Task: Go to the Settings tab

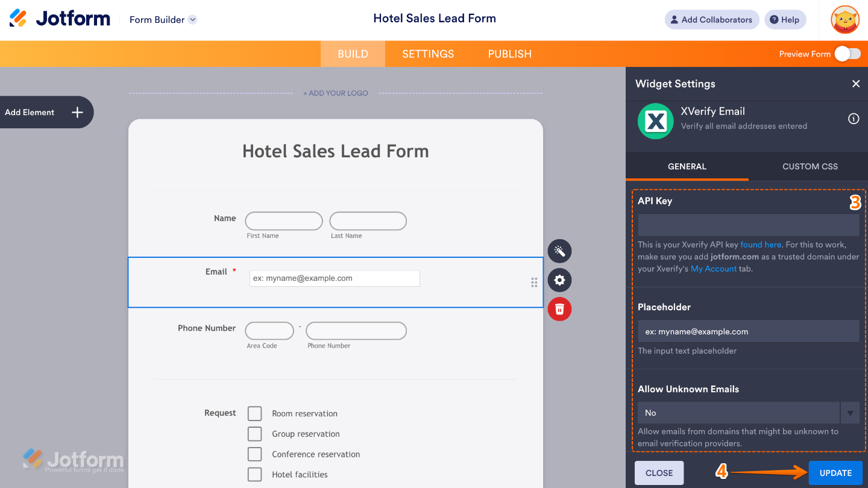Action: (428, 54)
